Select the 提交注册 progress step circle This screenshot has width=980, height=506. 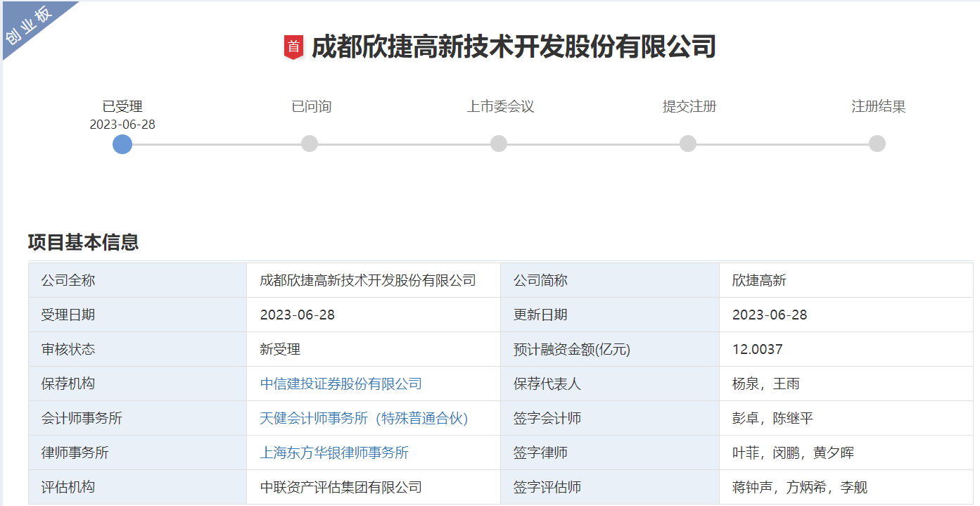click(x=688, y=144)
